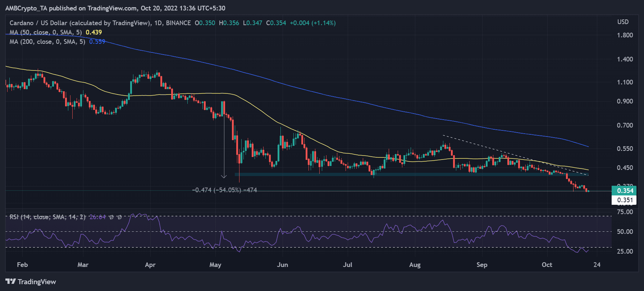The image size is (644, 291).
Task: Click the 0.450 price axis label
Action: [x=625, y=168]
